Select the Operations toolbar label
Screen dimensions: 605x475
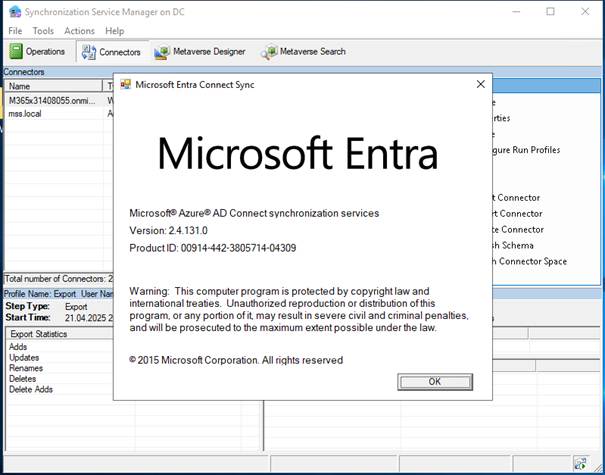[x=45, y=51]
